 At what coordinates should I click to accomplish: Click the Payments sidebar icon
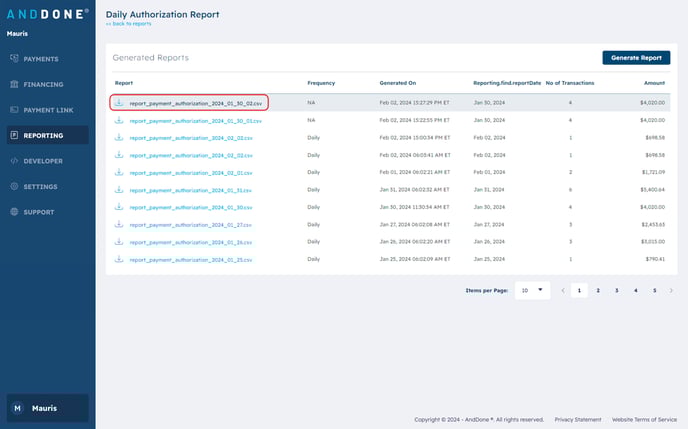(x=14, y=59)
